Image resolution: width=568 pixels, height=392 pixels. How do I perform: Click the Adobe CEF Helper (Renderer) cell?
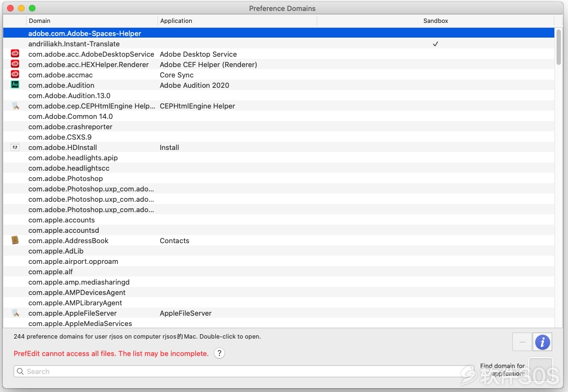(208, 64)
